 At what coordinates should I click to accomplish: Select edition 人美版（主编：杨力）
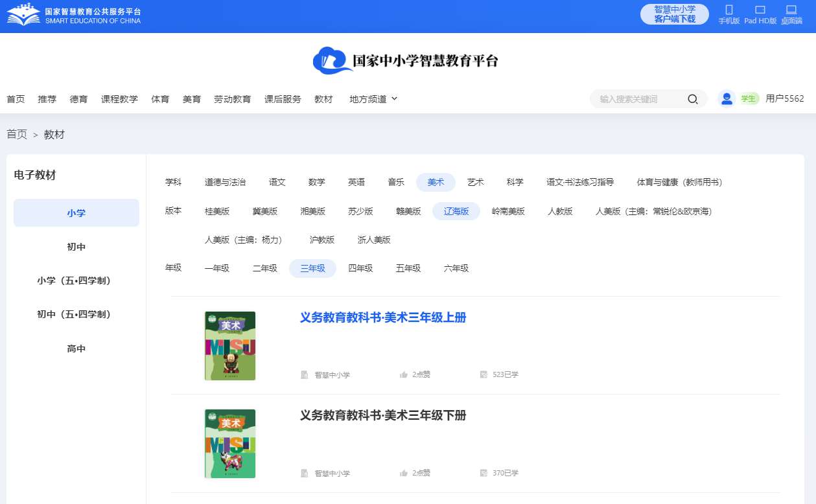pos(246,240)
